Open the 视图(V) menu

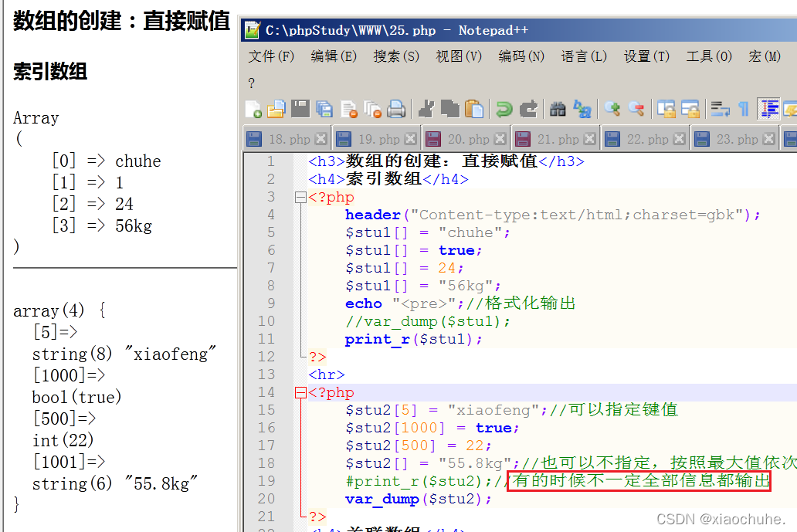(459, 56)
